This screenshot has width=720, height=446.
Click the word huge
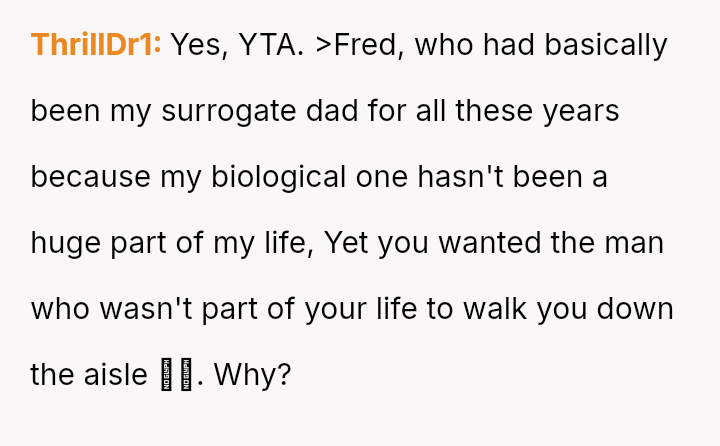[63, 244]
